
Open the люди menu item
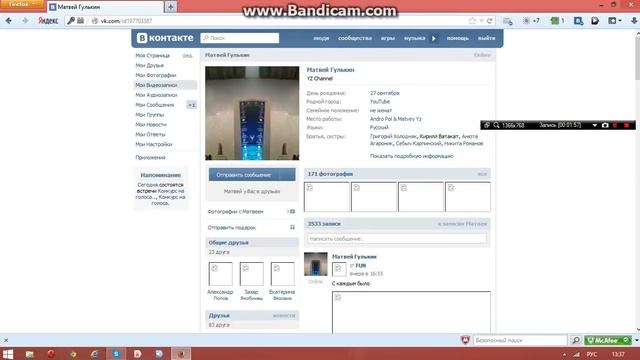coord(321,38)
